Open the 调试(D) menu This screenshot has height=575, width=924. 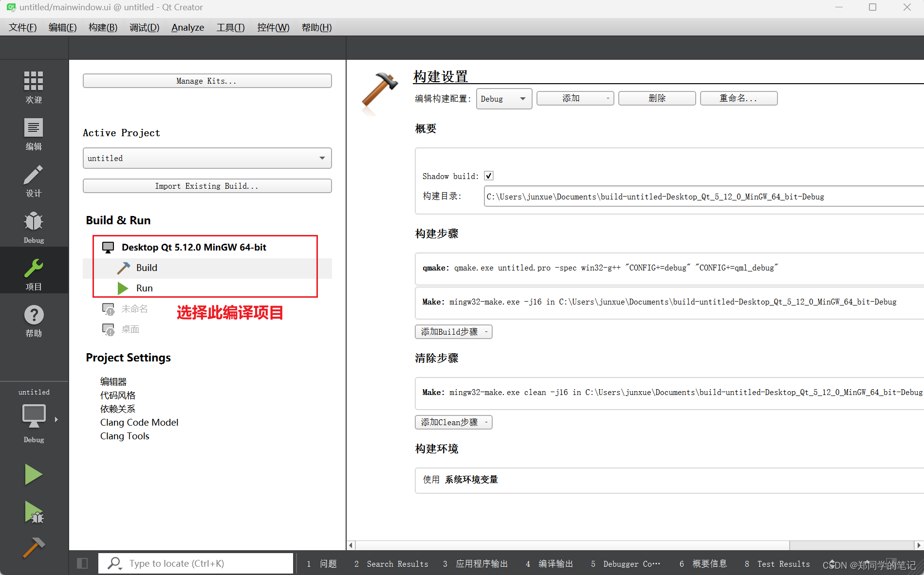point(144,27)
